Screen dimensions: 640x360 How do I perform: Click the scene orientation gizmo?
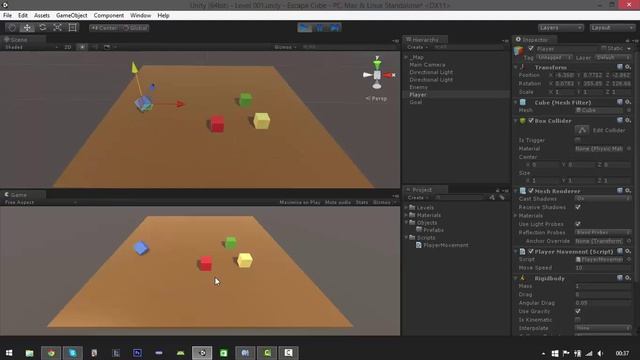(378, 74)
